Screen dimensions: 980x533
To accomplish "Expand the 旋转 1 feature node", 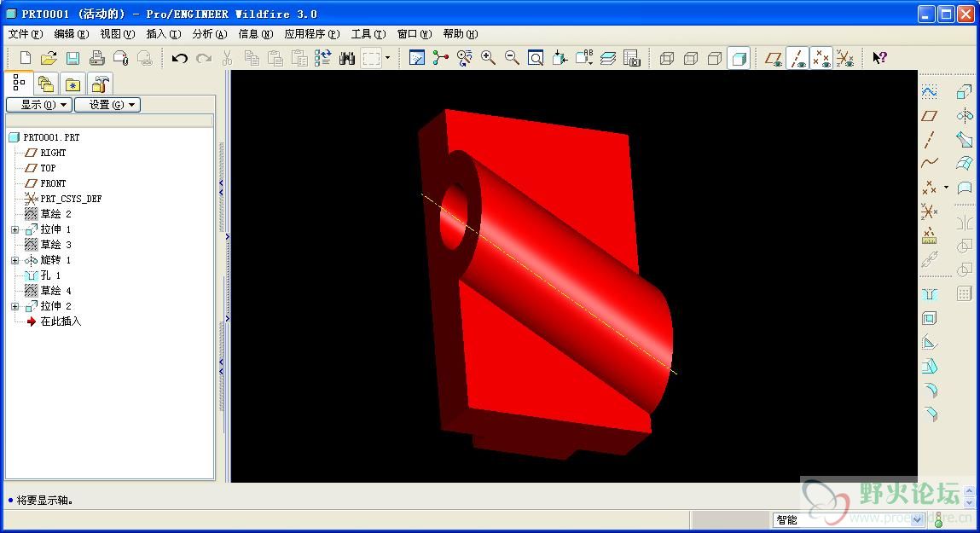I will (15, 261).
